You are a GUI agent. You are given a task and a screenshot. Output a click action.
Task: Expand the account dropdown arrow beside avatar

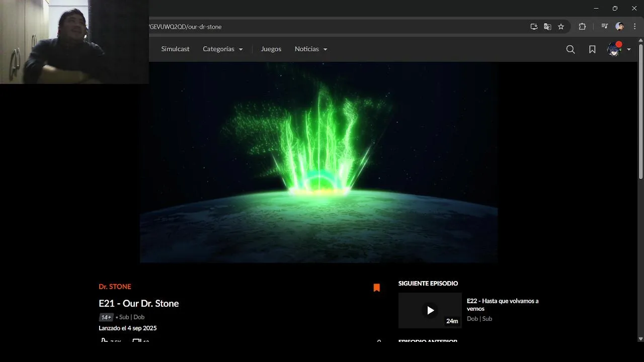[x=629, y=49]
